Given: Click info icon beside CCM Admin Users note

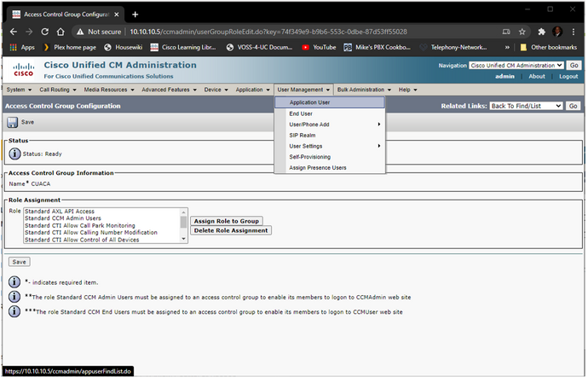Looking at the screenshot, I should 14,297.
